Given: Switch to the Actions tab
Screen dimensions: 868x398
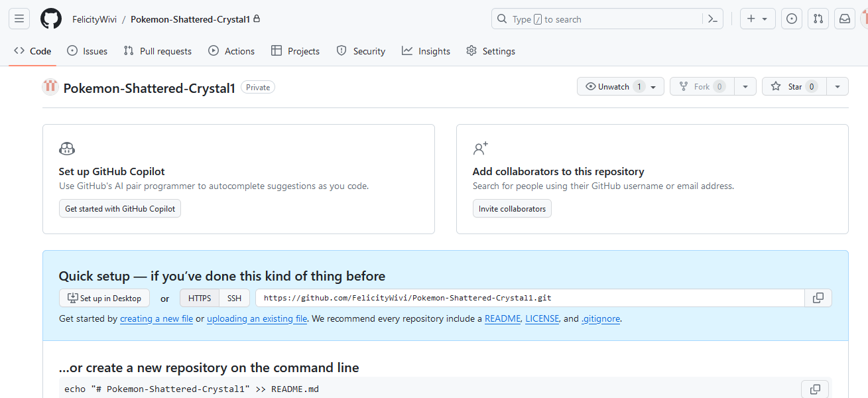Looking at the screenshot, I should (231, 51).
